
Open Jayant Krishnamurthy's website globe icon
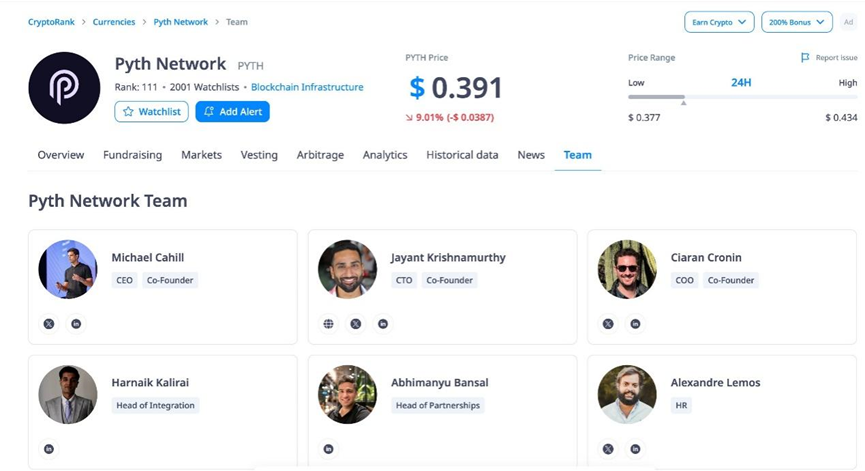329,324
